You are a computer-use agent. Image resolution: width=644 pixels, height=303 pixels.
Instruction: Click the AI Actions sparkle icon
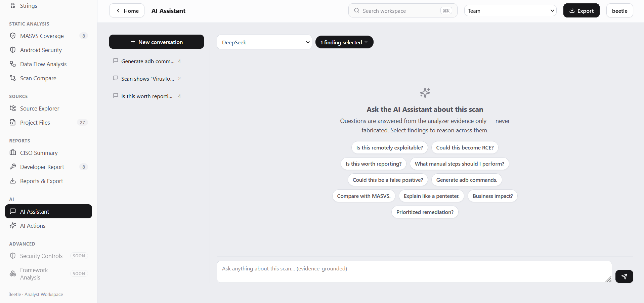pos(13,225)
